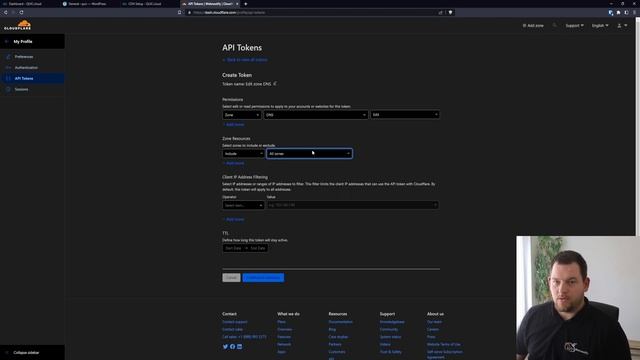Reload the page with refresh icon

click(x=21, y=12)
